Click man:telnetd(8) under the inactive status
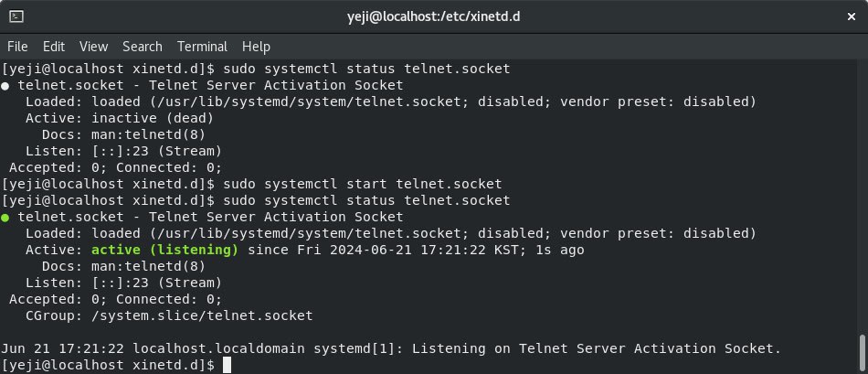This screenshot has width=868, height=374. click(x=148, y=134)
